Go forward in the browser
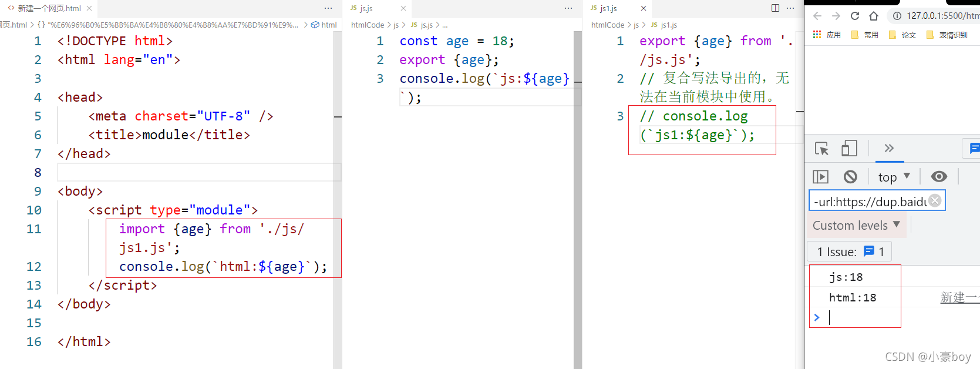This screenshot has width=980, height=369. 836,16
